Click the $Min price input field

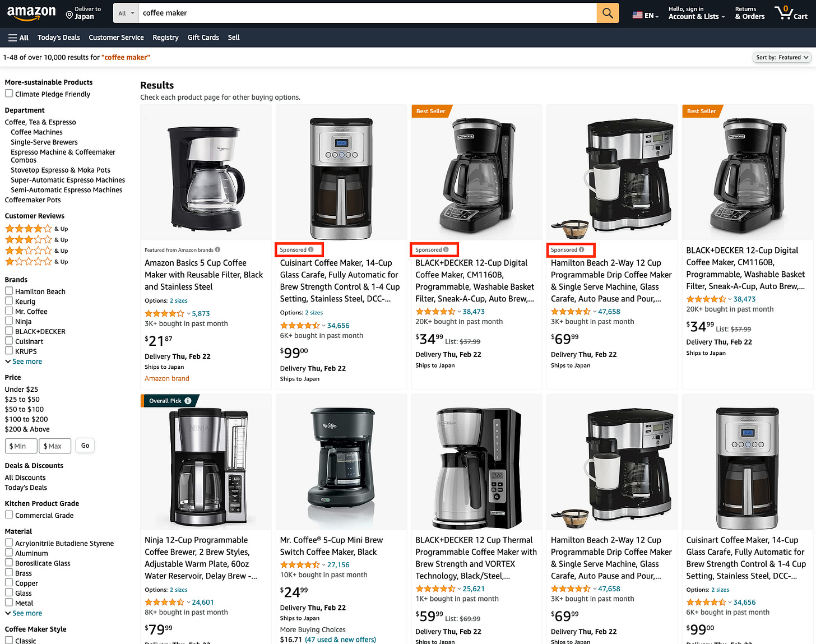click(x=22, y=446)
